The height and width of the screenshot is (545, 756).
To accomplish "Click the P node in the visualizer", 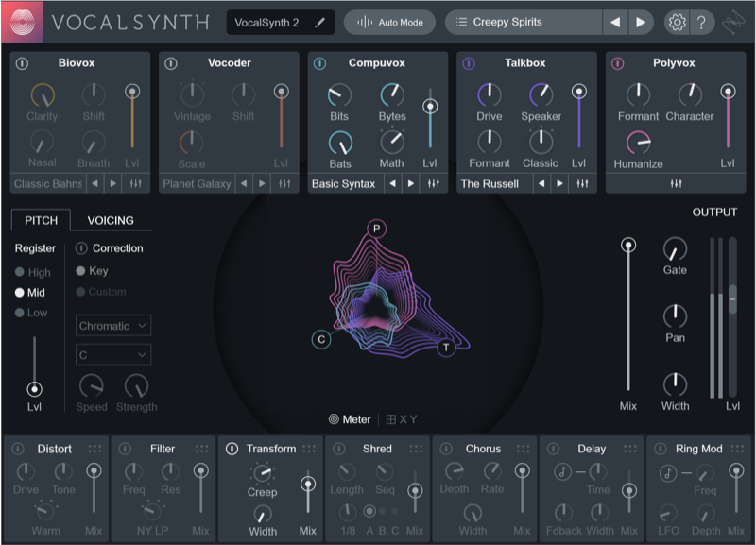I will [x=376, y=229].
